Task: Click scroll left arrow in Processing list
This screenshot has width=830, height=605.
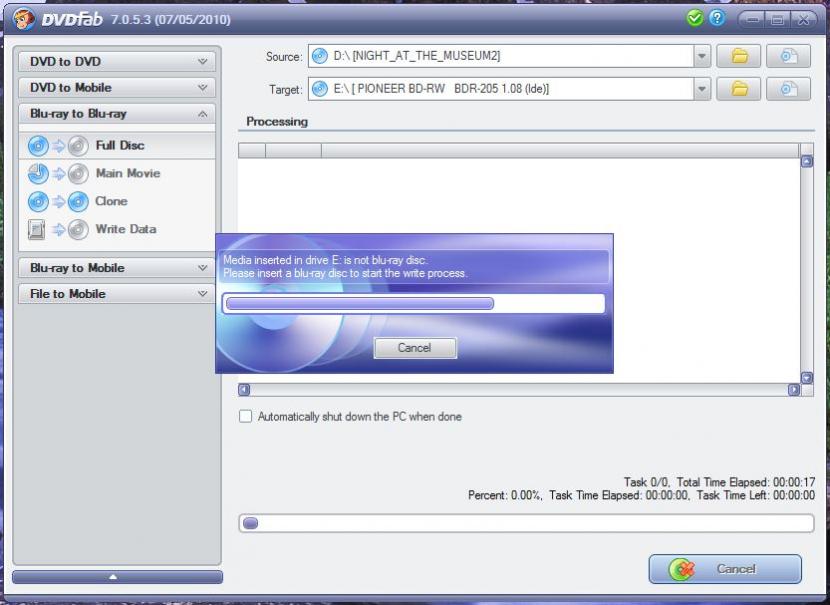Action: 244,390
